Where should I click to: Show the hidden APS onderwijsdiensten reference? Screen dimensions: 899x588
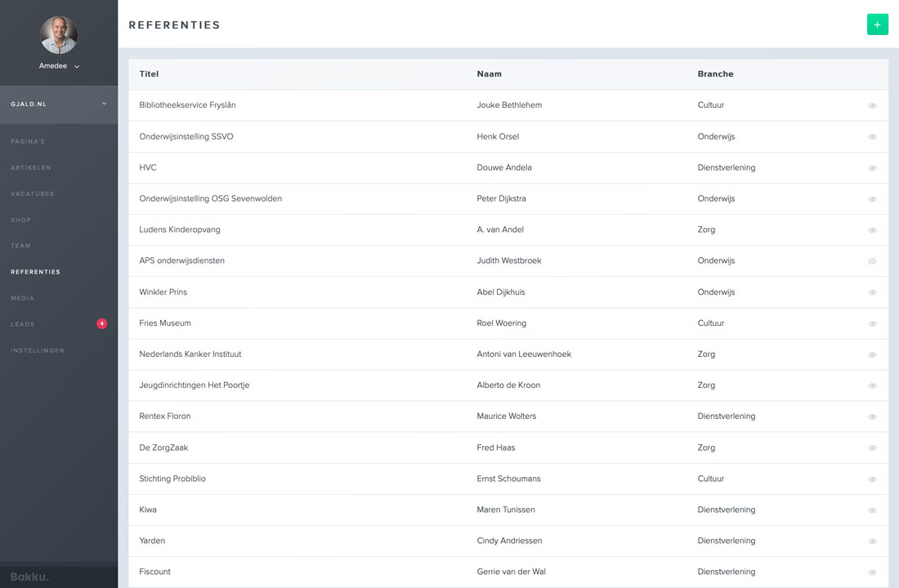pos(872,261)
